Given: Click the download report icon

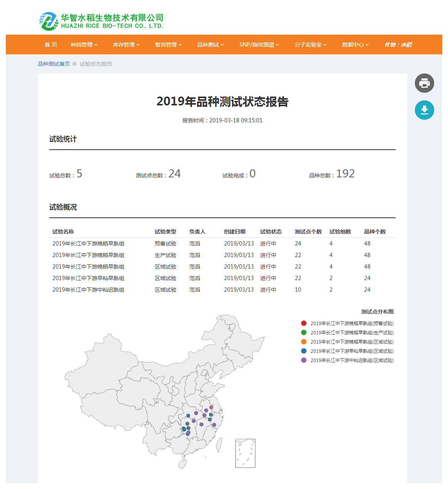Looking at the screenshot, I should [x=424, y=110].
